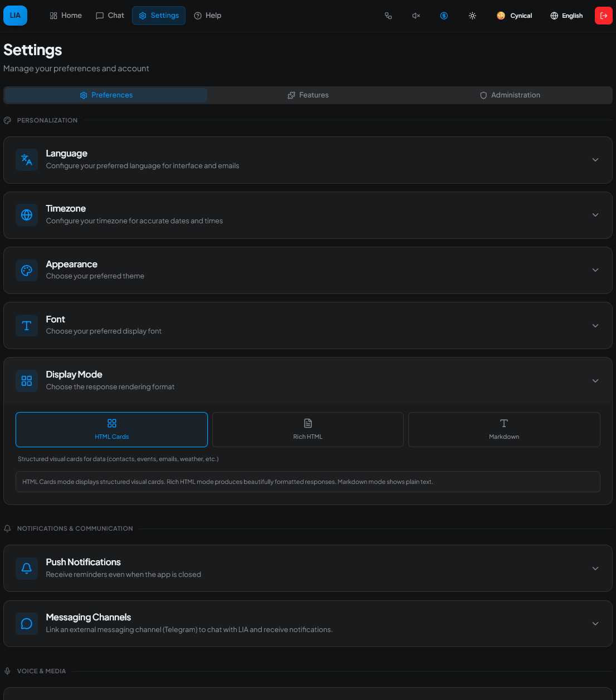Click the Appearance palette icon
This screenshot has width=616, height=700.
pyautogui.click(x=27, y=270)
